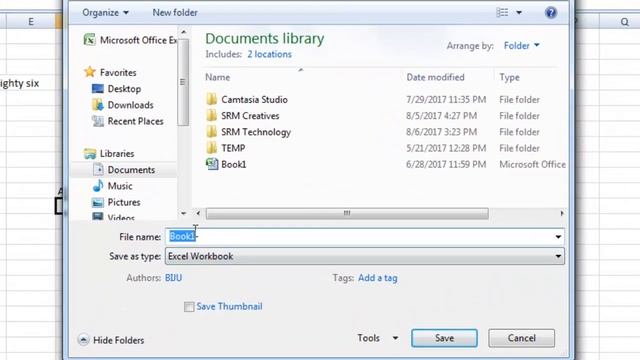
Task: Edit the Authors value BIJU
Action: [x=173, y=278]
